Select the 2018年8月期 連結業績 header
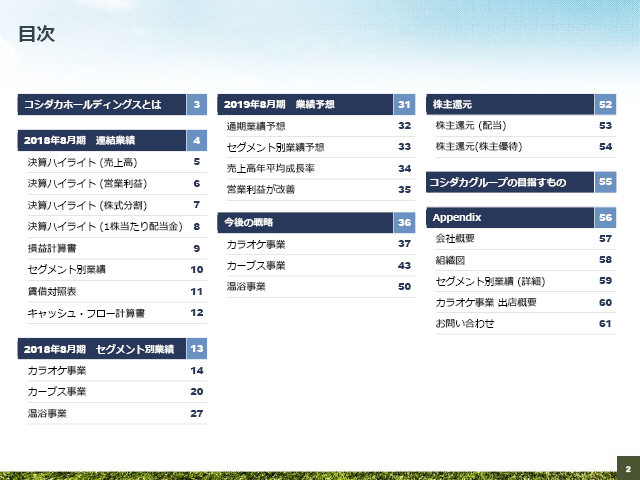The image size is (640, 480). (x=112, y=140)
